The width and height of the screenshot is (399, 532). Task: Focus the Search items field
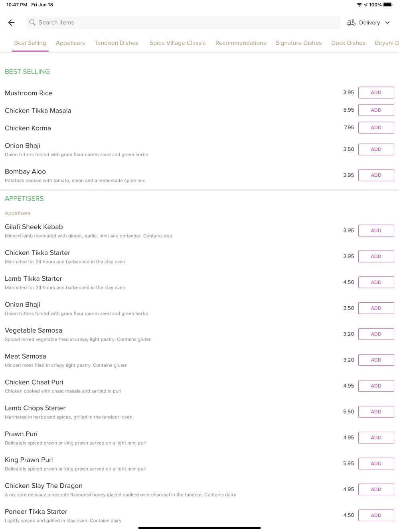184,23
